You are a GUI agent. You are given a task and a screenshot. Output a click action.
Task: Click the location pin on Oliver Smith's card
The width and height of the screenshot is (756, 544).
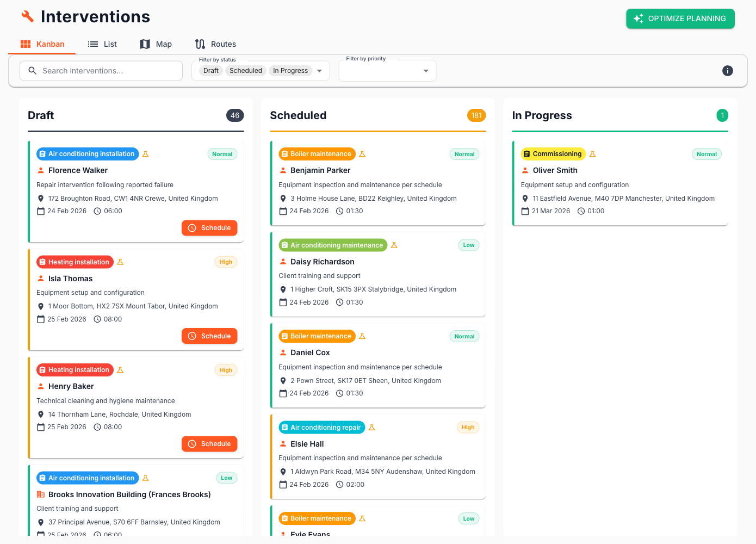[x=525, y=198]
